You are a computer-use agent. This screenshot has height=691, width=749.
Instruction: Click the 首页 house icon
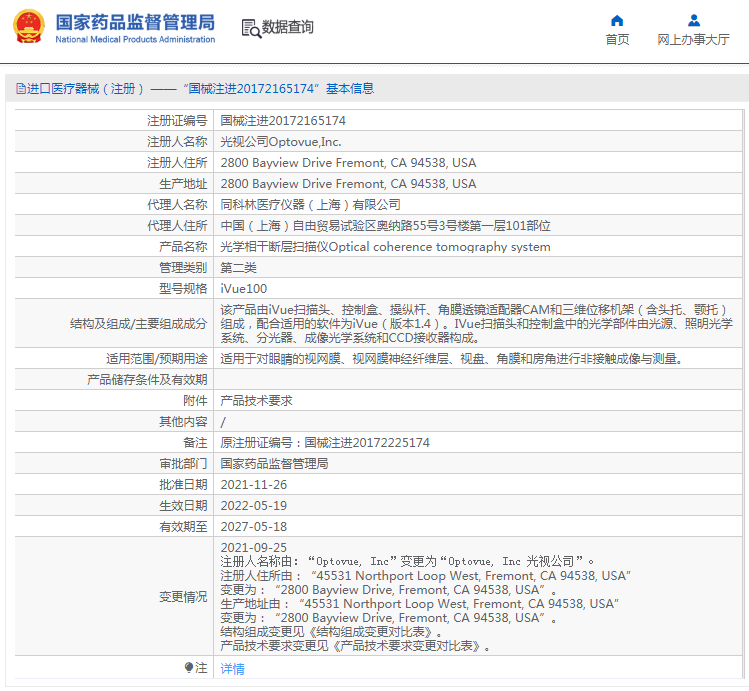point(617,20)
